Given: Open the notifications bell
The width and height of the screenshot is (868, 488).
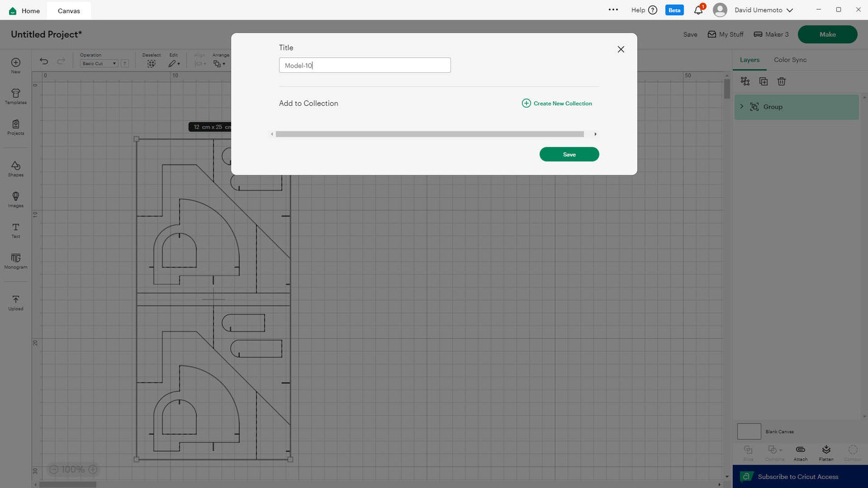Looking at the screenshot, I should click(698, 10).
